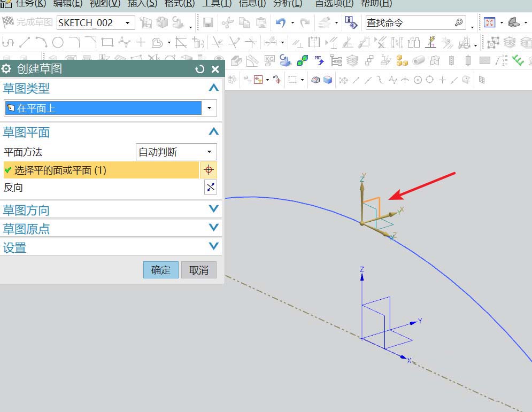
Task: Open the 平面方法 自动判断 dropdown
Action: [210, 152]
